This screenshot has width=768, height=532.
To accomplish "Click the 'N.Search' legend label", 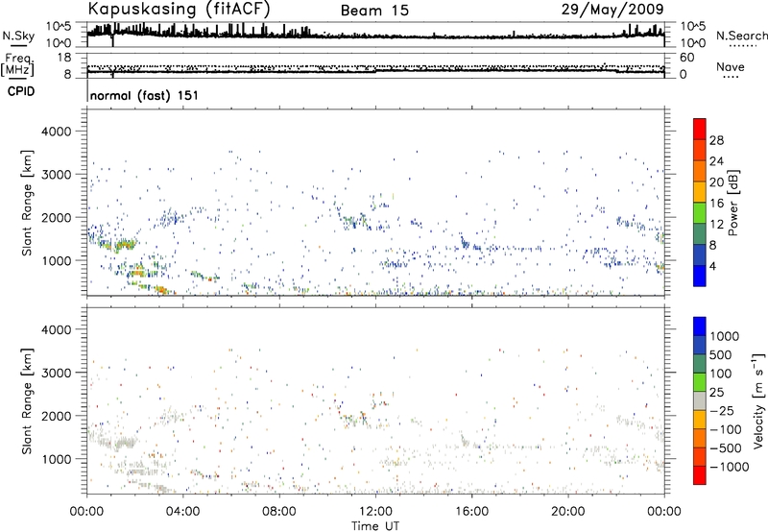I will pyautogui.click(x=741, y=36).
